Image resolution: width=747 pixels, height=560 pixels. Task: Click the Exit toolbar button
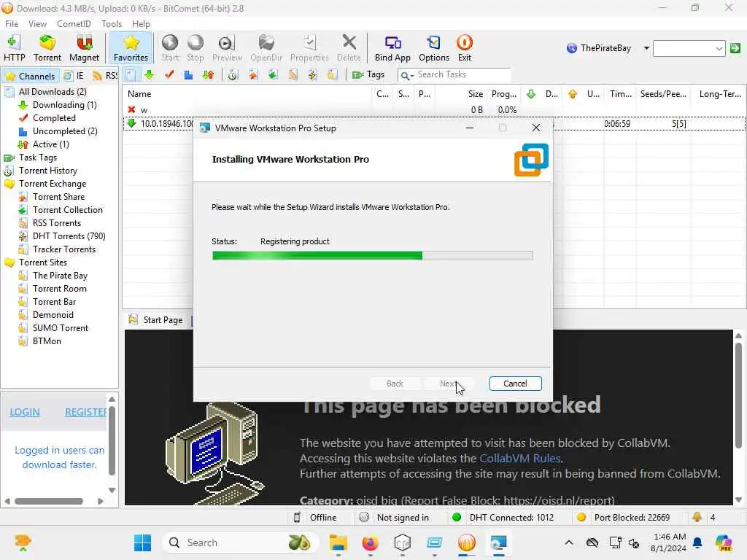click(x=465, y=48)
